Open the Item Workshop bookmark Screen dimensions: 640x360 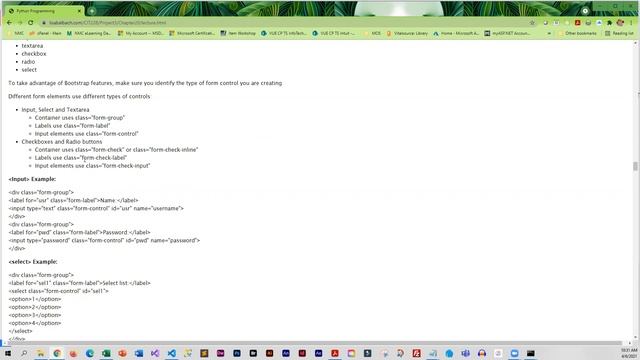coord(238,33)
